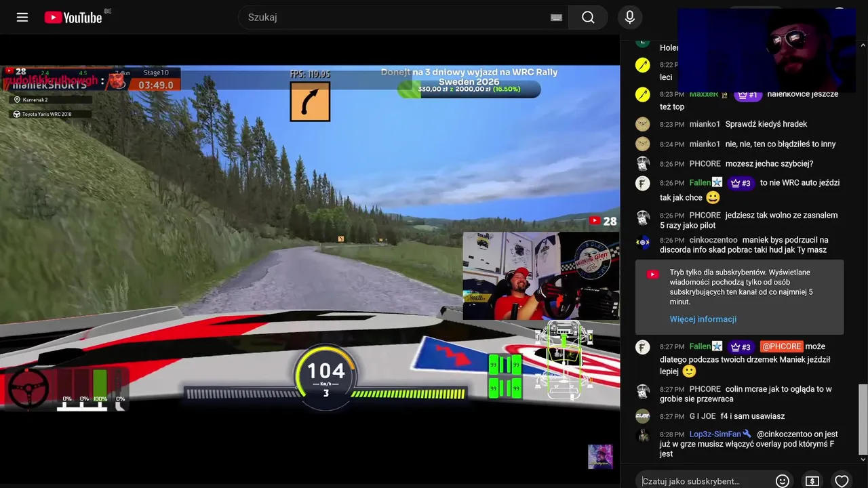Click Fallen avatar beside 'to nie WRC auto'
868x488 pixels.
[x=643, y=183]
